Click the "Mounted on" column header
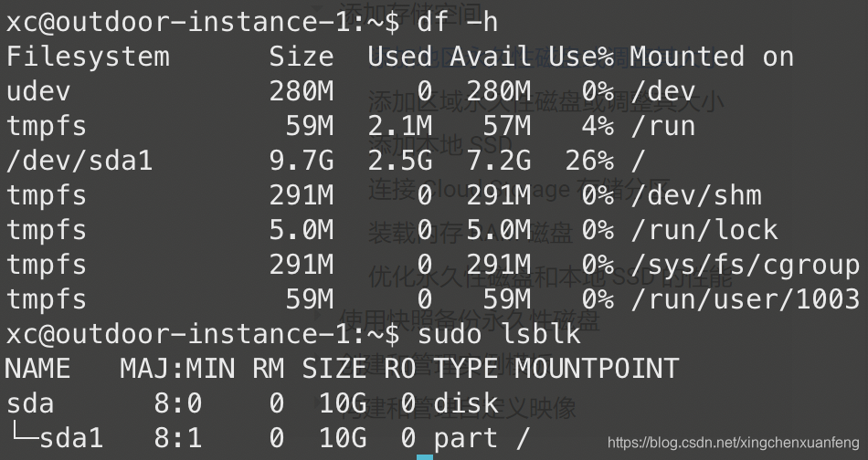 (x=711, y=57)
